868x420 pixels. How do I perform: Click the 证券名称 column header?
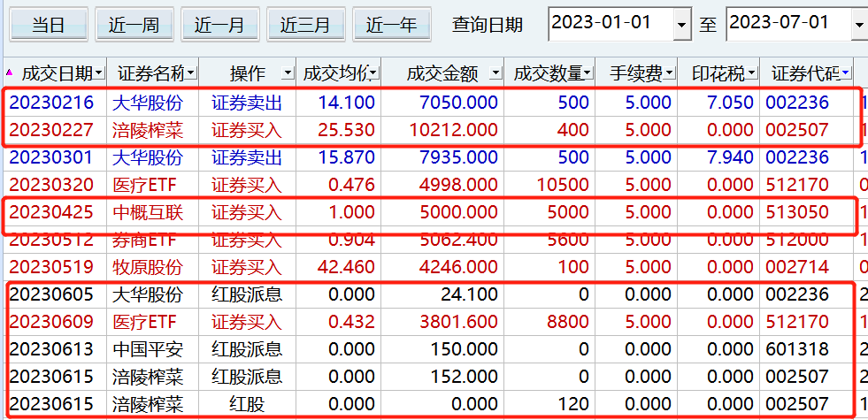coord(150,73)
